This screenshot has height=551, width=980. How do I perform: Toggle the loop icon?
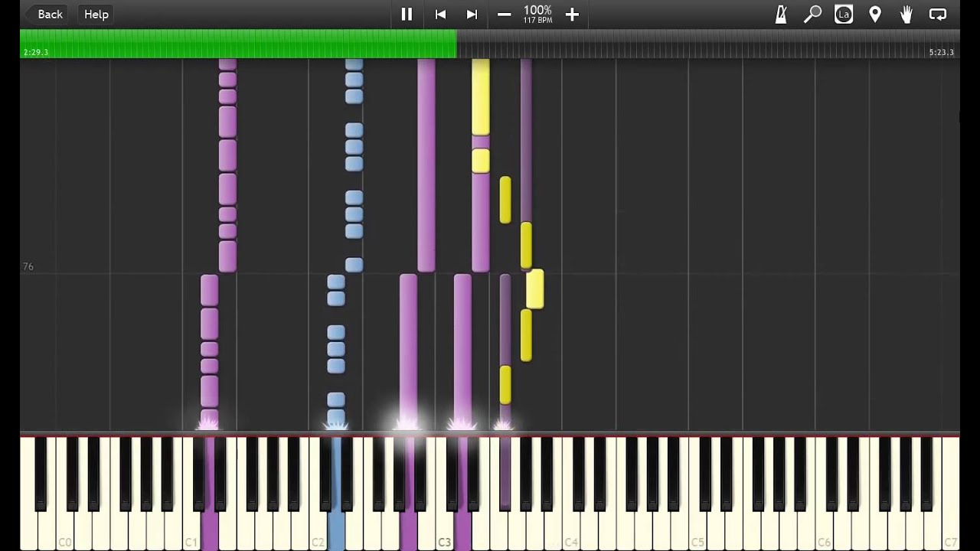pyautogui.click(x=938, y=14)
